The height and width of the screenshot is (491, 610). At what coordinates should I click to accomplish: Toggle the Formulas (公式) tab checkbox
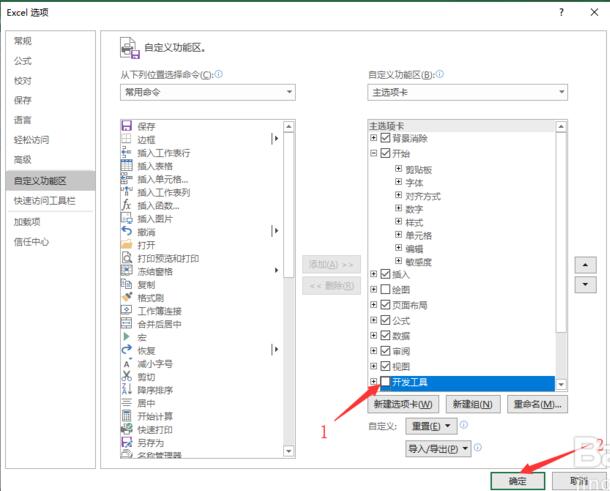385,320
